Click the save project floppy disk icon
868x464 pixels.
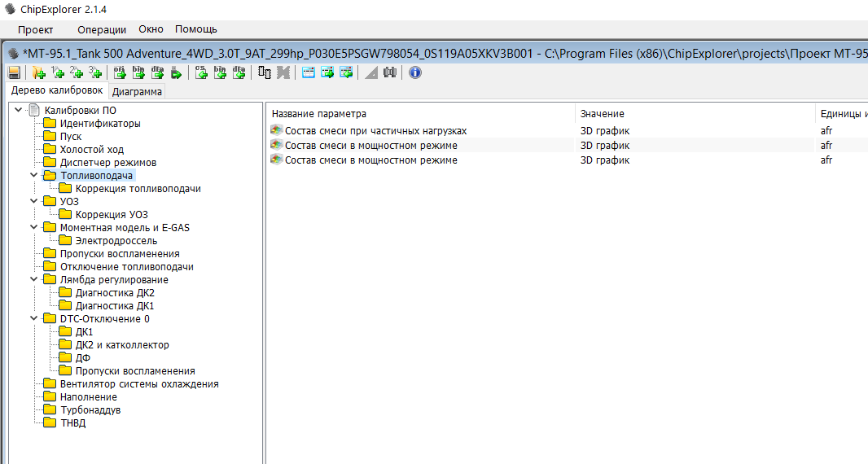click(14, 72)
